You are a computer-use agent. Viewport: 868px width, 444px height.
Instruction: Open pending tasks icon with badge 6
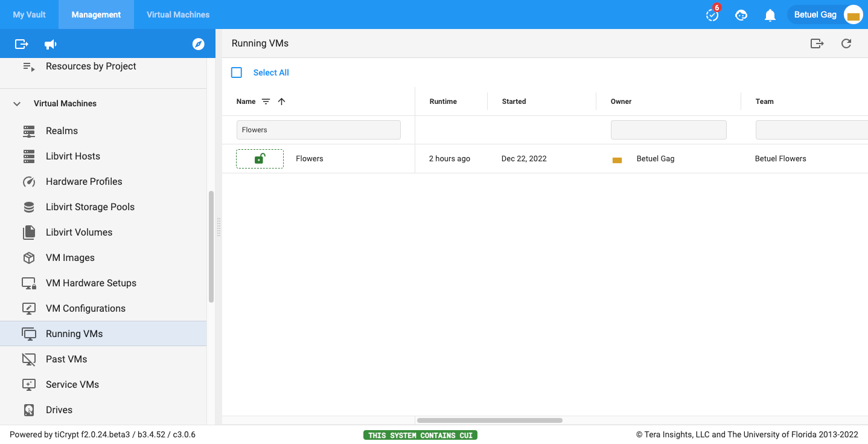click(712, 15)
